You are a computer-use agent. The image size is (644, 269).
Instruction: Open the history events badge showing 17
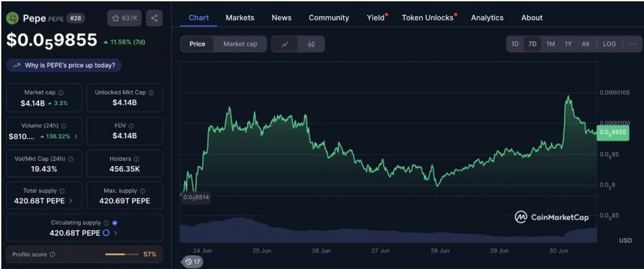click(192, 261)
